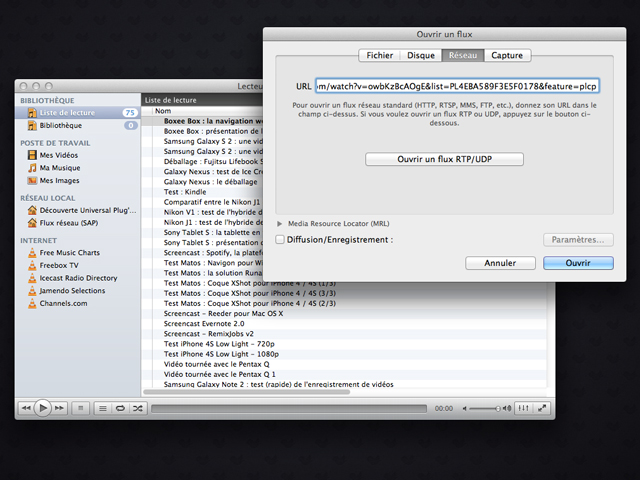Stop playback with the stop button
Screen dimensions: 640x480
point(81,408)
